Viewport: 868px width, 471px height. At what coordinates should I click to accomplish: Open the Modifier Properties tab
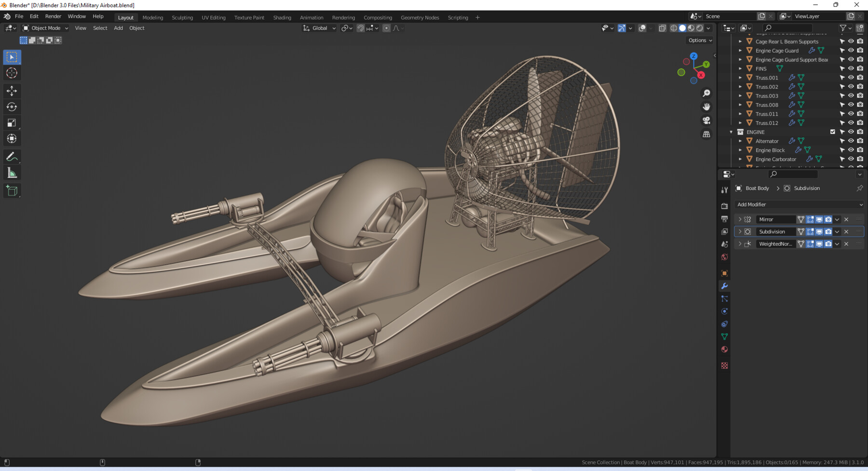click(724, 285)
